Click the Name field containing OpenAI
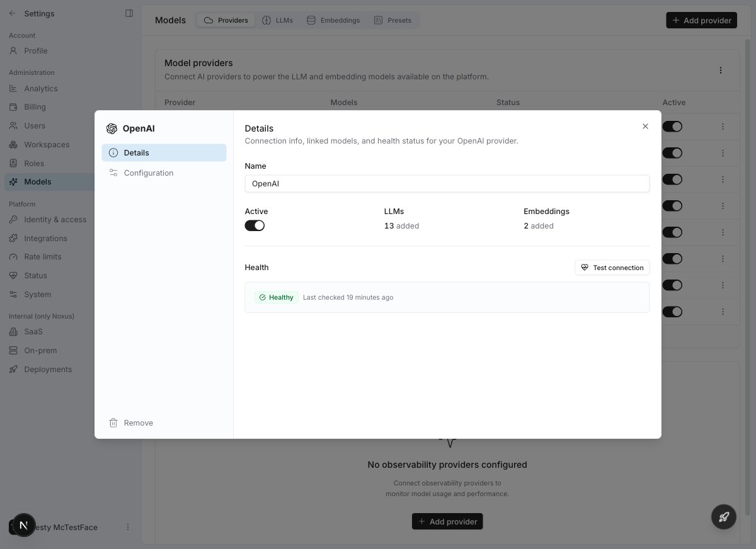 (x=447, y=184)
